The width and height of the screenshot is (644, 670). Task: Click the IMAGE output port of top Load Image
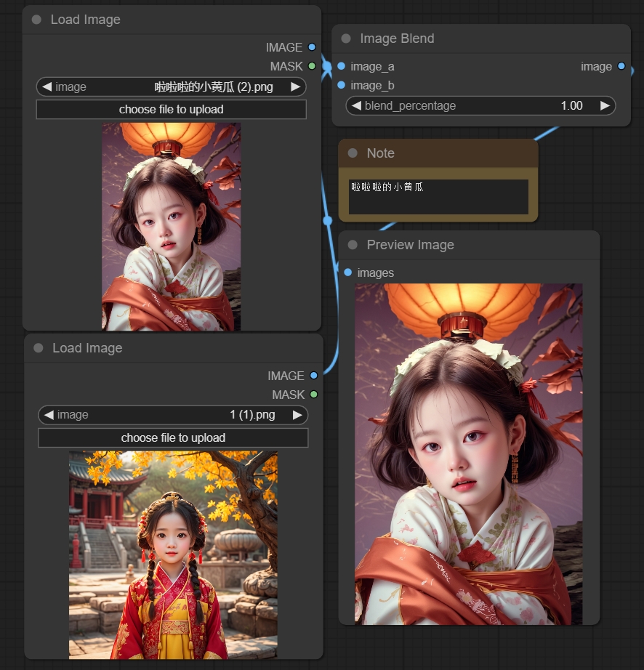tap(313, 47)
